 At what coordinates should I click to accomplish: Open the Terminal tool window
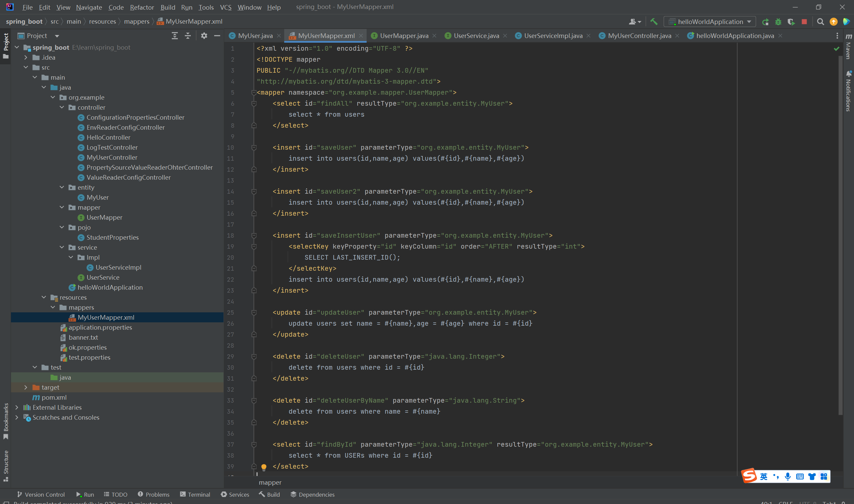195,494
